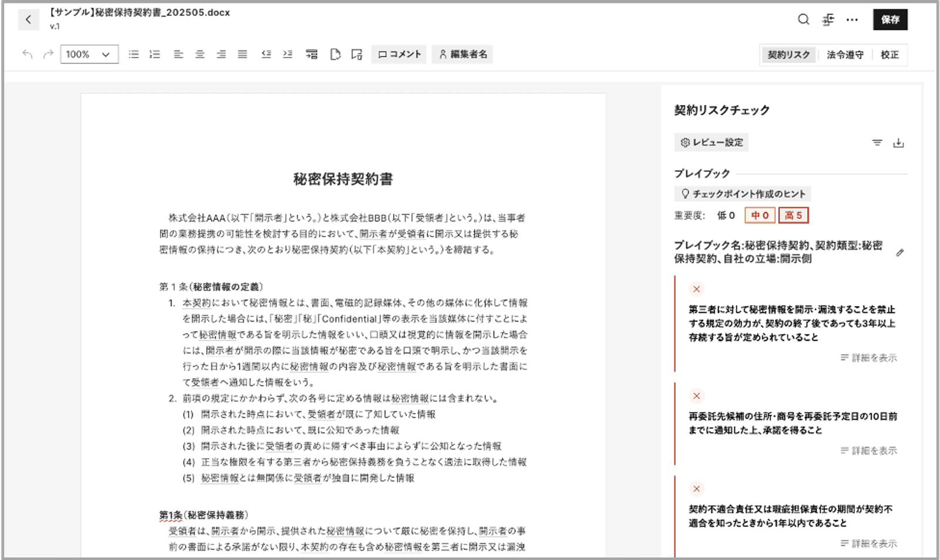Edit playbook name with pencil icon
The width and height of the screenshot is (940, 560).
coord(899,252)
